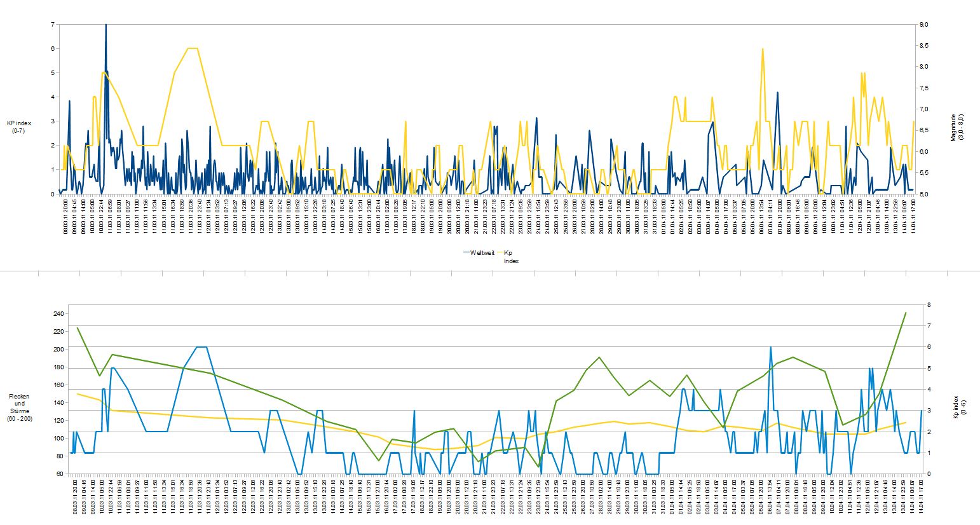Click the 200 gridline label in lower chart
Image resolution: width=980 pixels, height=525 pixels.
coord(58,350)
